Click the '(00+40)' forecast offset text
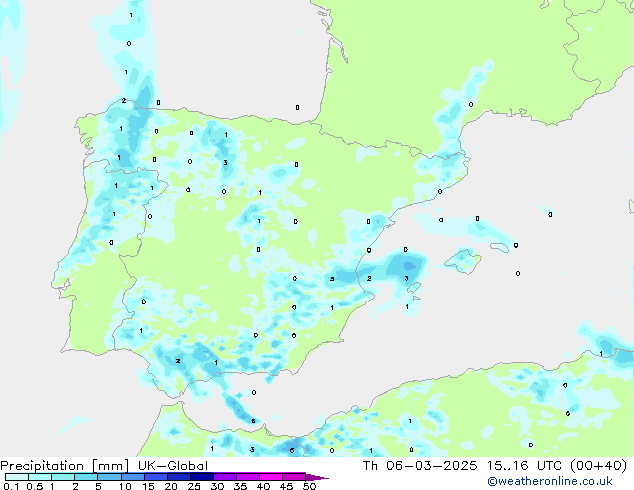The width and height of the screenshot is (634, 490). pyautogui.click(x=598, y=466)
